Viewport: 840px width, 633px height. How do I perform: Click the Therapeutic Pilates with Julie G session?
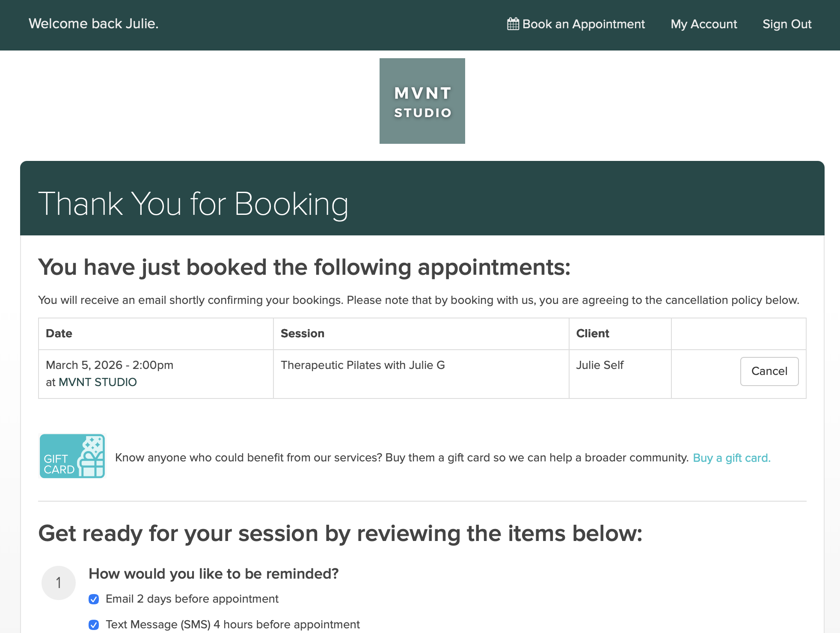click(x=363, y=365)
